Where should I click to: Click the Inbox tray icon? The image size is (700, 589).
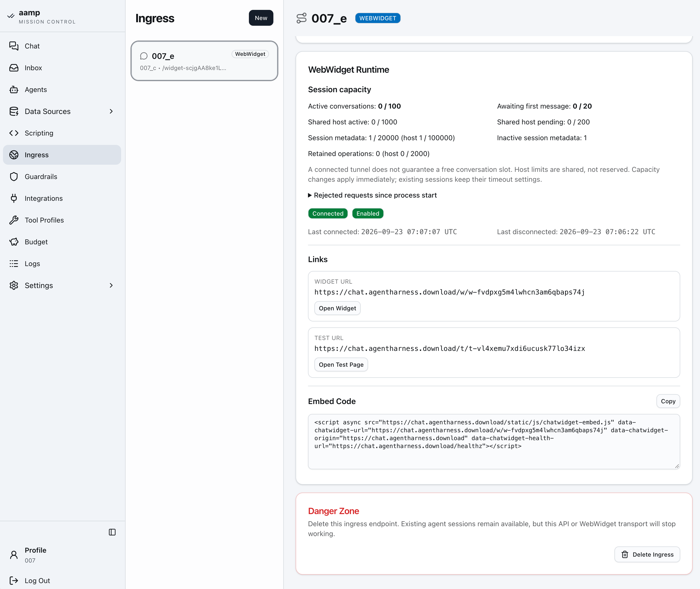[x=14, y=68]
